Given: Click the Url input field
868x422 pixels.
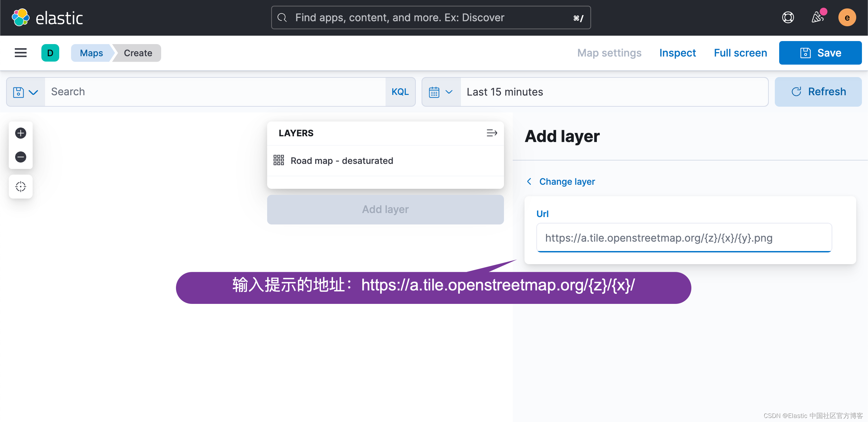Looking at the screenshot, I should click(x=684, y=238).
